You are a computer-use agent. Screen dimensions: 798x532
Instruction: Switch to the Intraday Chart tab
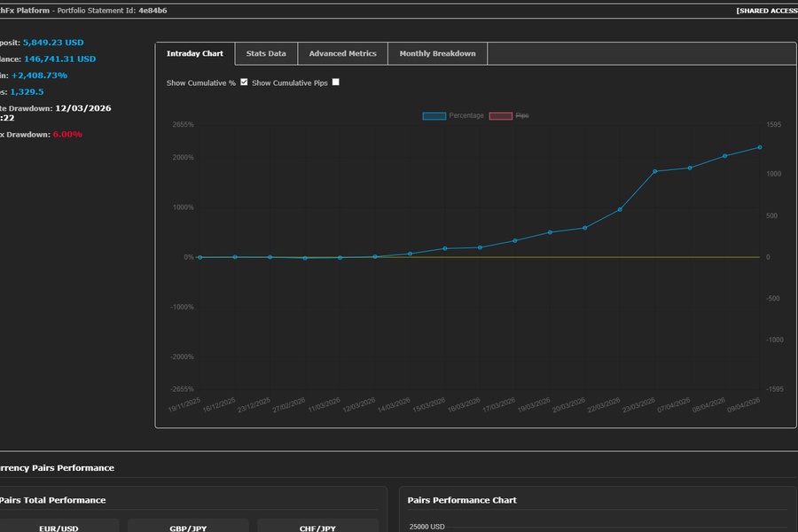(x=195, y=53)
